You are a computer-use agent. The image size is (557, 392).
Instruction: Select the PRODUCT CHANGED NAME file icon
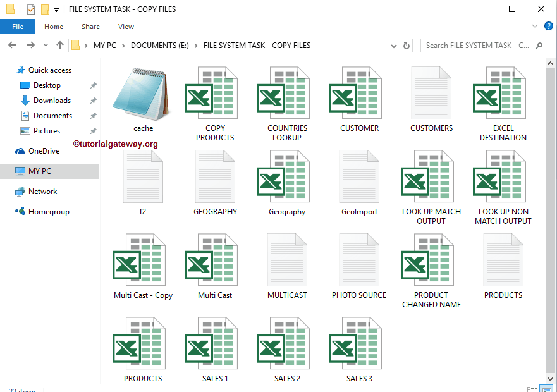click(427, 260)
